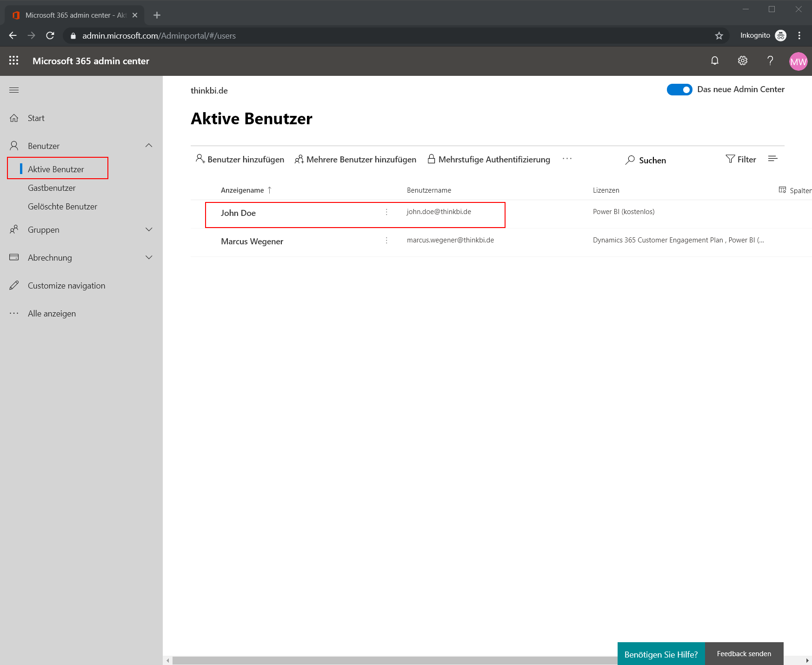Select Gastbenutzer in the sidebar
812x665 pixels.
(52, 188)
